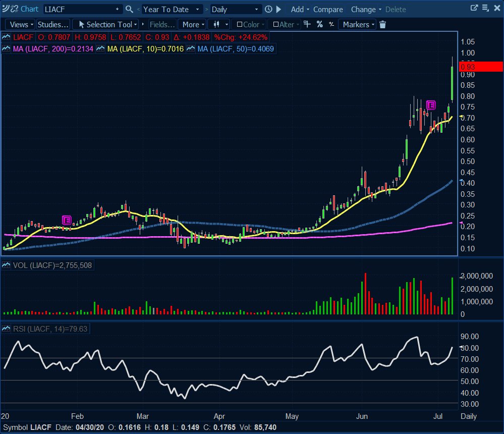This screenshot has width=504, height=434.
Task: Toggle the Color checkbox
Action: [x=240, y=24]
